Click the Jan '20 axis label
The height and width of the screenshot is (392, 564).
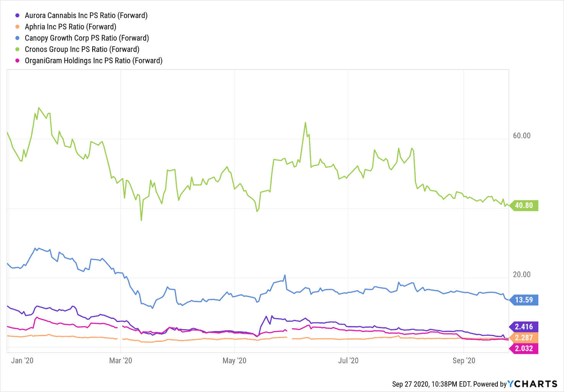22,361
